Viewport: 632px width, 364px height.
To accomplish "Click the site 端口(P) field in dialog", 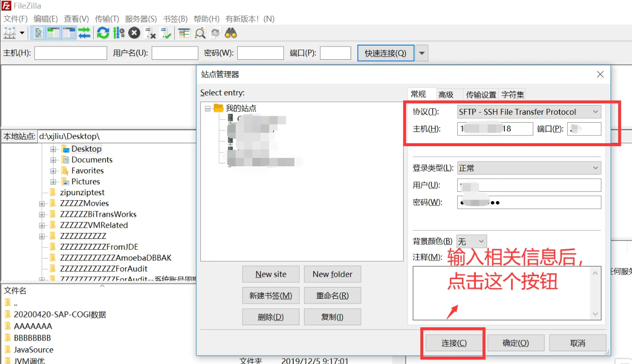I will tap(584, 129).
